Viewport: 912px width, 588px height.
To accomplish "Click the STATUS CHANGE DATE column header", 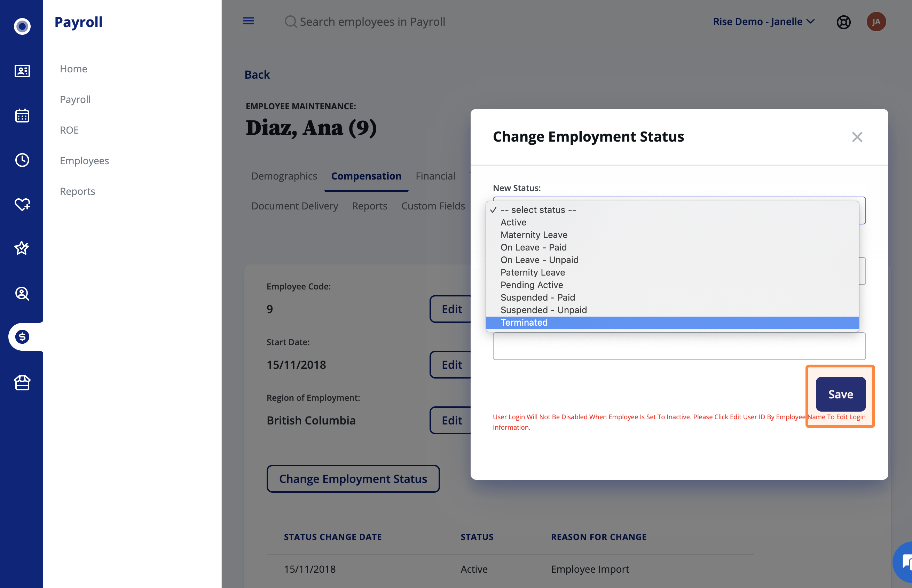I will (x=333, y=537).
